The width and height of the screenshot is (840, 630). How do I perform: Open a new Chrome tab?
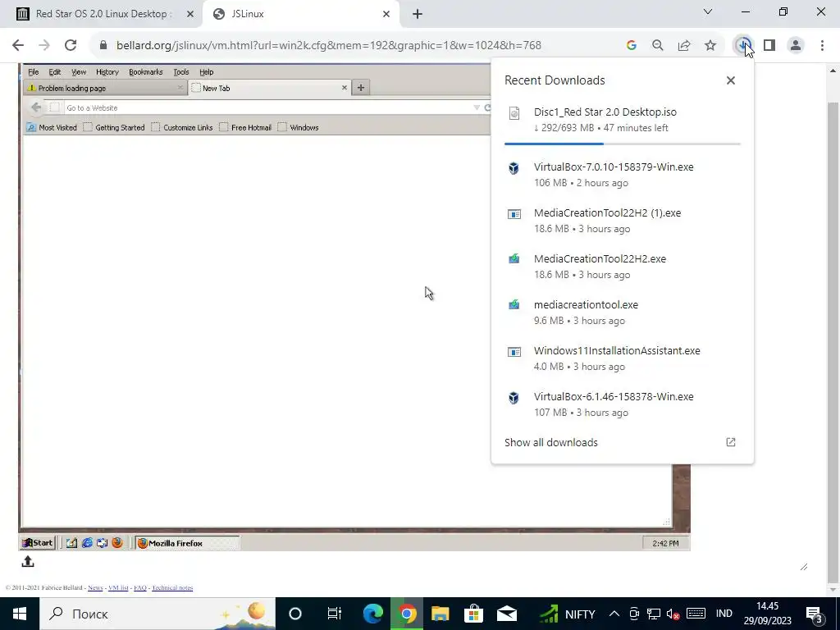[418, 15]
